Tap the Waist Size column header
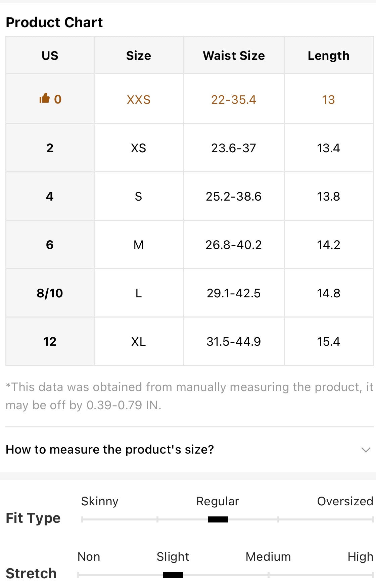This screenshot has height=588, width=376. tap(234, 55)
